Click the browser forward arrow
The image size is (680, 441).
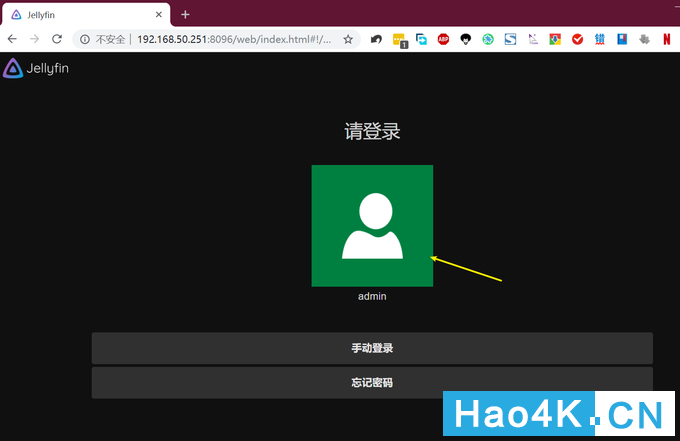[x=34, y=39]
